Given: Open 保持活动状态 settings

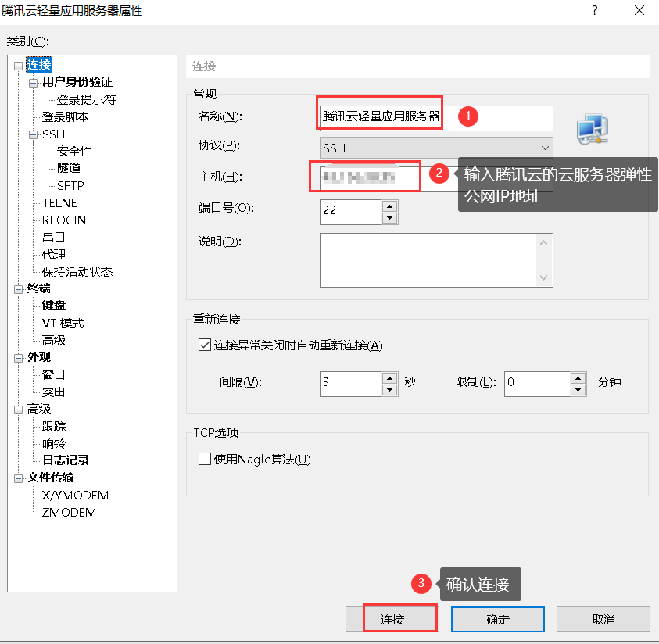Looking at the screenshot, I should (x=77, y=272).
